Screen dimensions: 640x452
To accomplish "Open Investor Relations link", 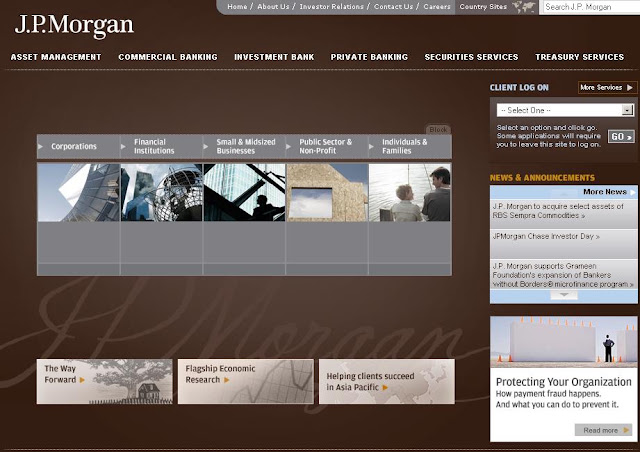I will [331, 7].
